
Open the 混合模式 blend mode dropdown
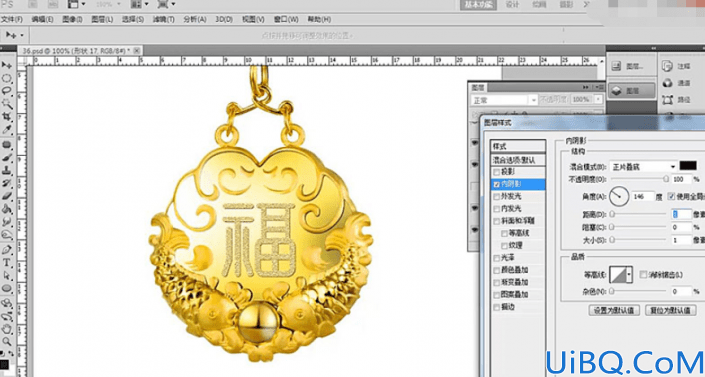point(643,166)
